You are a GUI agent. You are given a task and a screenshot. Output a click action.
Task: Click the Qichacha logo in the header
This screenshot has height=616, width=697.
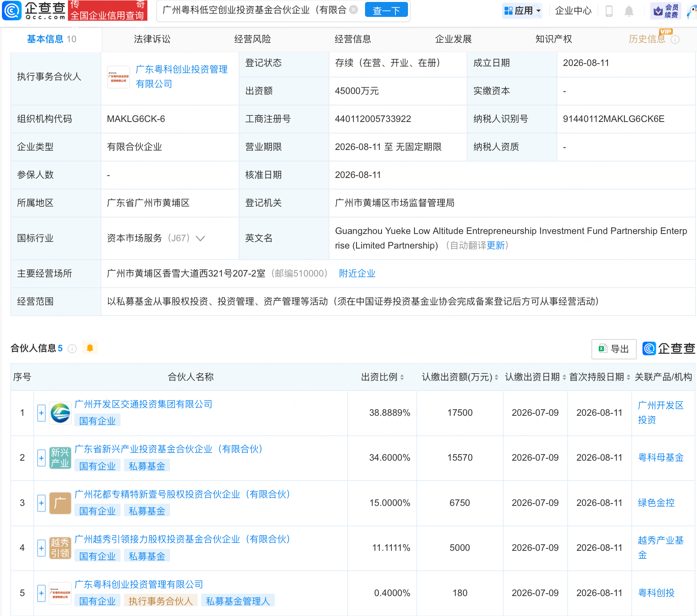(34, 10)
